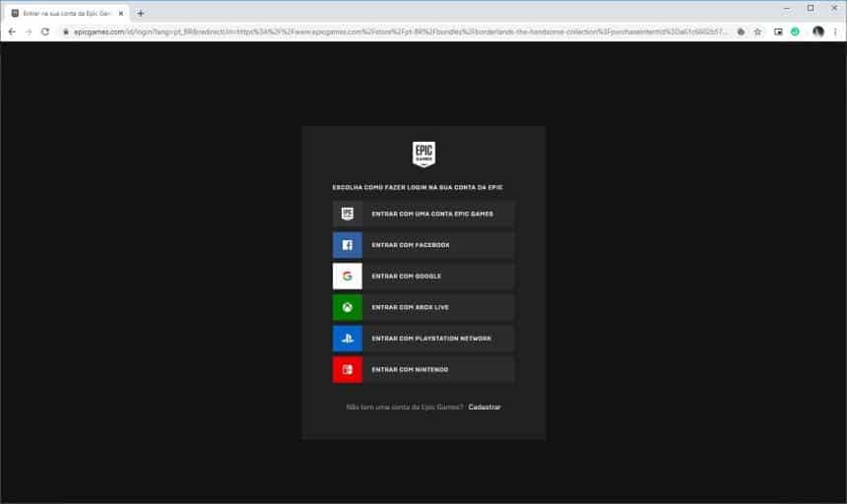Minimize the Chrome window
The image size is (847, 504).
coord(787,8)
